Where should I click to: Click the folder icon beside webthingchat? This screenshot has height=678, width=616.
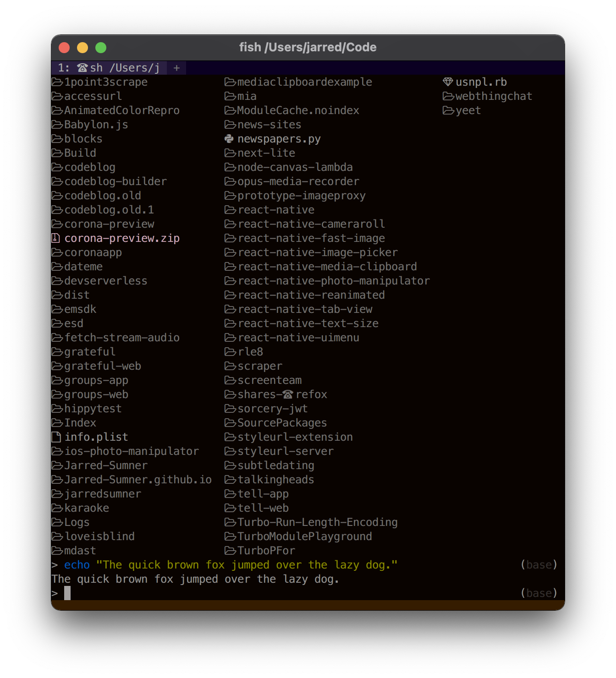pyautogui.click(x=448, y=96)
